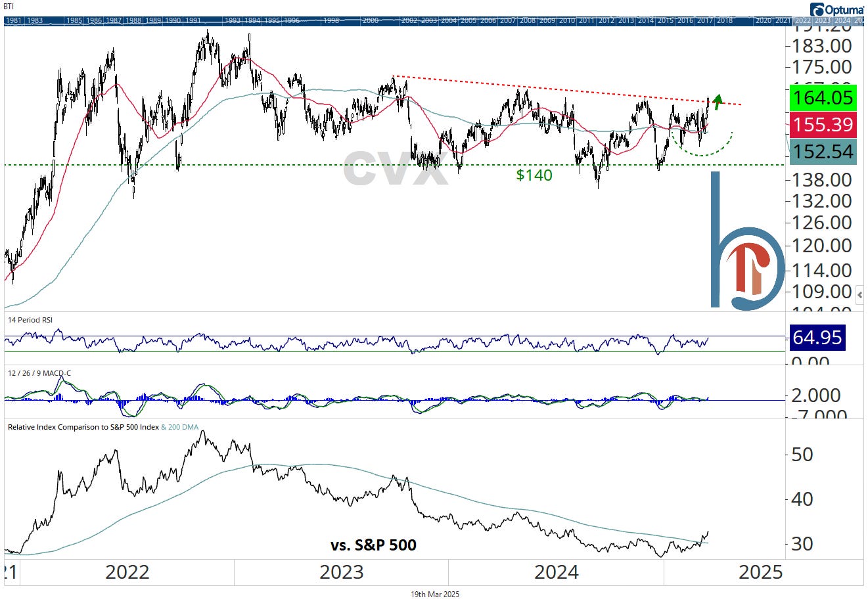Image resolution: width=868 pixels, height=607 pixels.
Task: Jump to 2014 in the overview timeline
Action: click(646, 20)
